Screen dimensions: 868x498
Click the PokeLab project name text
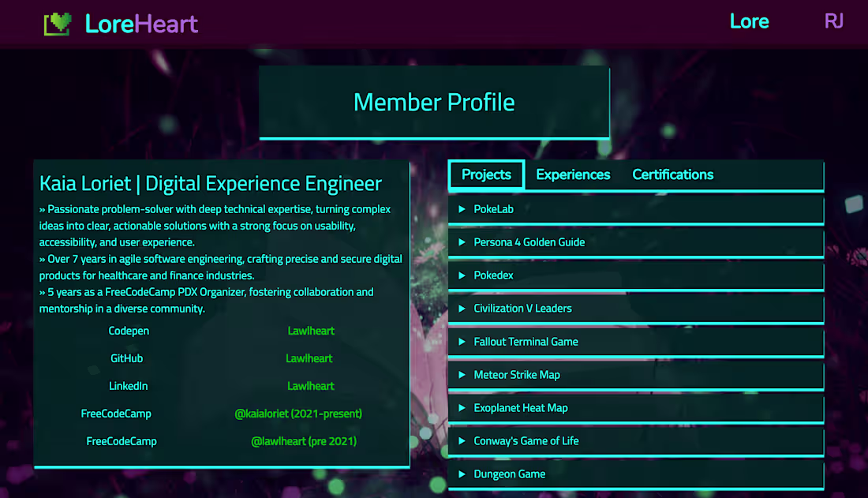494,209
